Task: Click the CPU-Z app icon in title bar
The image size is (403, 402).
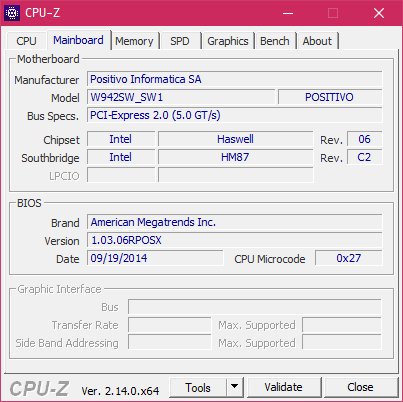Action: pos(12,13)
